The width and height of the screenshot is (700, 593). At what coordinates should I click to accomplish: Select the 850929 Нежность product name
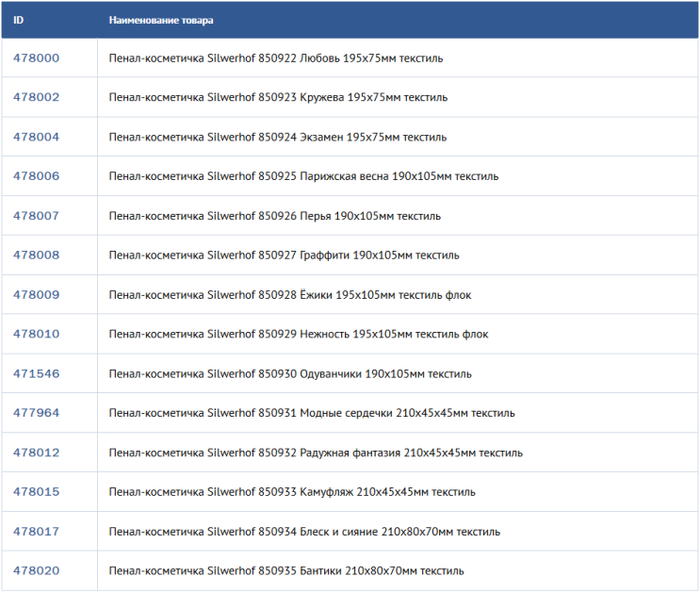point(299,335)
